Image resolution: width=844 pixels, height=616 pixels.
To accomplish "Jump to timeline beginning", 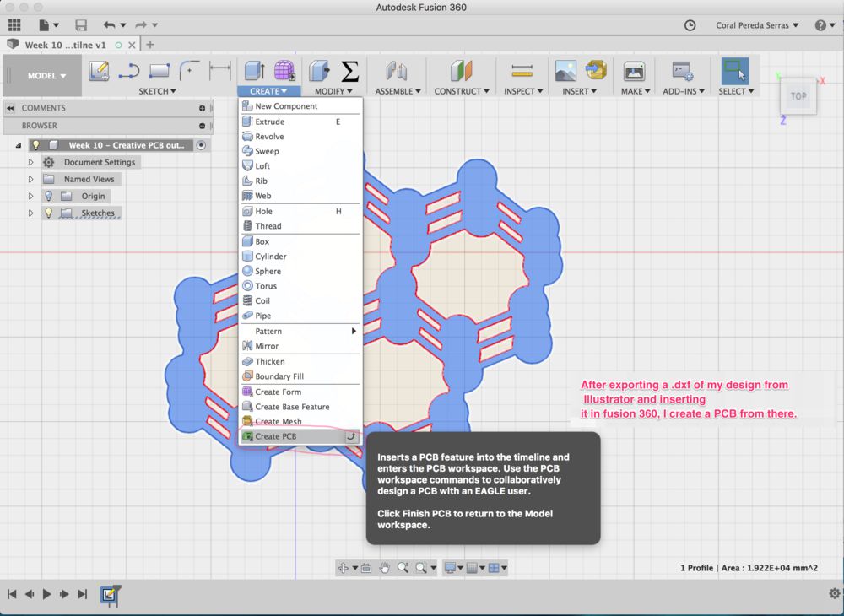I will (12, 594).
